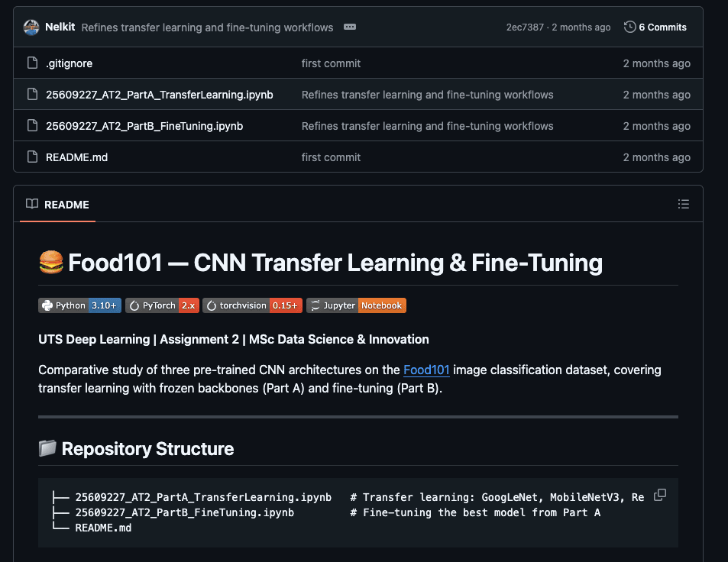Select the README tab
Screen dimensions: 728x562
[x=57, y=204]
